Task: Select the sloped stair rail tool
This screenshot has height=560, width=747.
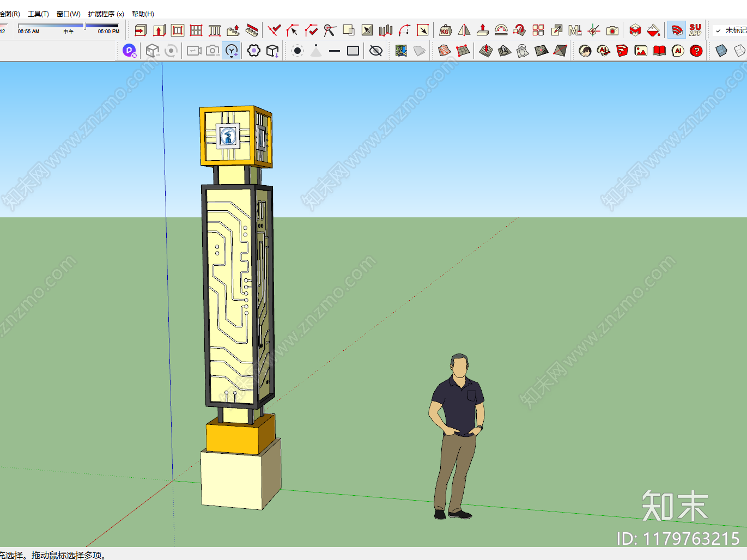Action: point(252,31)
